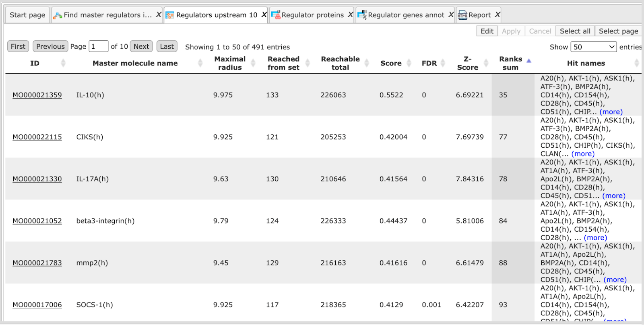Jump to Last page

[167, 46]
